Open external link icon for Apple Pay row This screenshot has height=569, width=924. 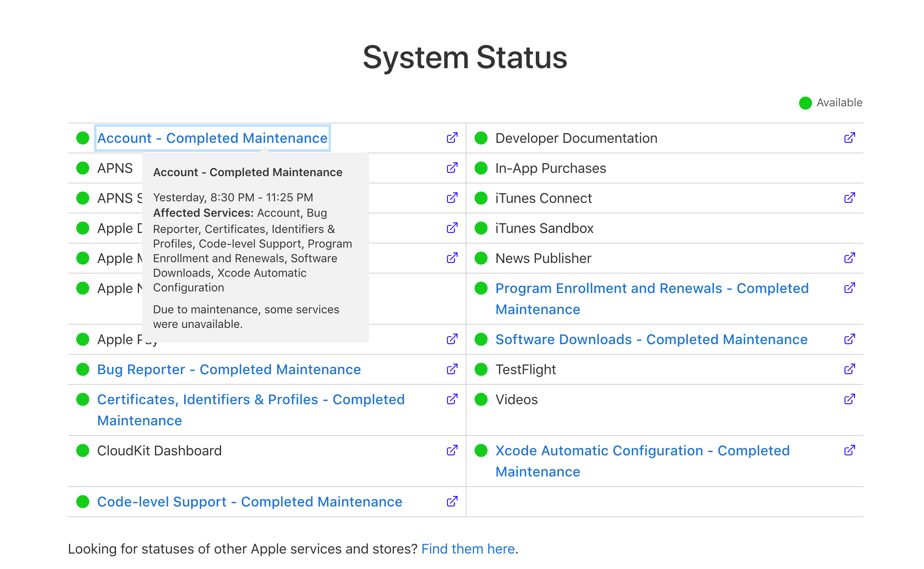452,339
